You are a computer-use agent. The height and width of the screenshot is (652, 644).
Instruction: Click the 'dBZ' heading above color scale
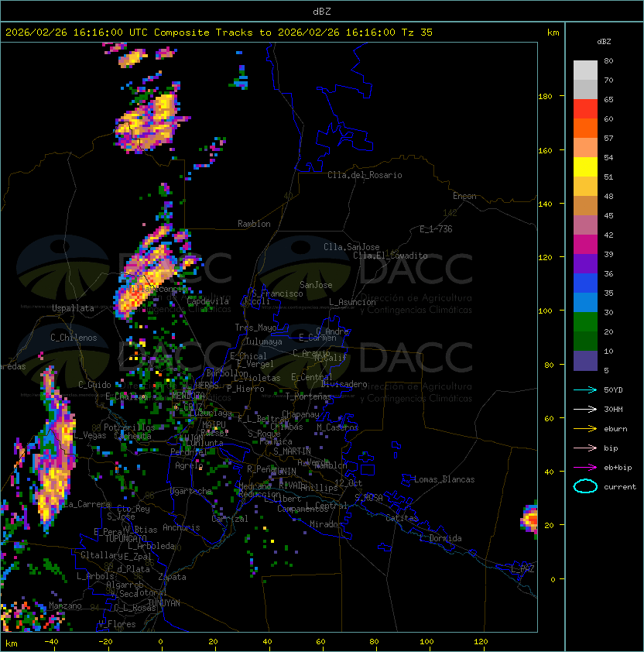(x=604, y=42)
